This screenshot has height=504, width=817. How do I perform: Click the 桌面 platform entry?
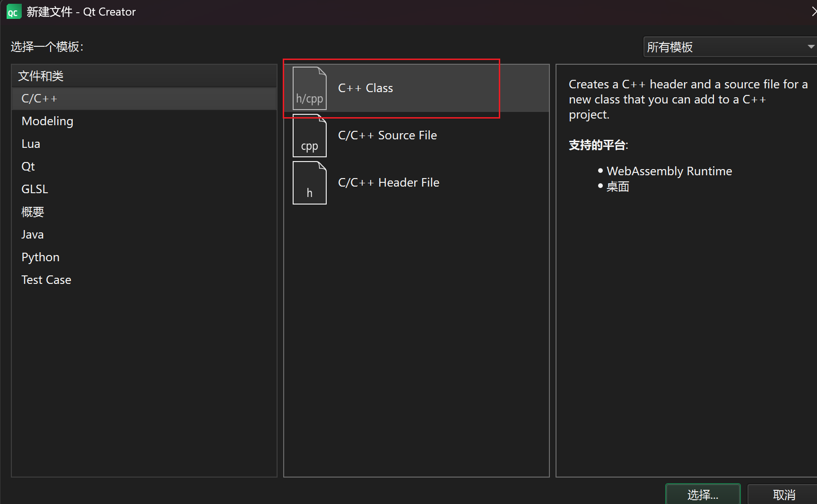617,187
